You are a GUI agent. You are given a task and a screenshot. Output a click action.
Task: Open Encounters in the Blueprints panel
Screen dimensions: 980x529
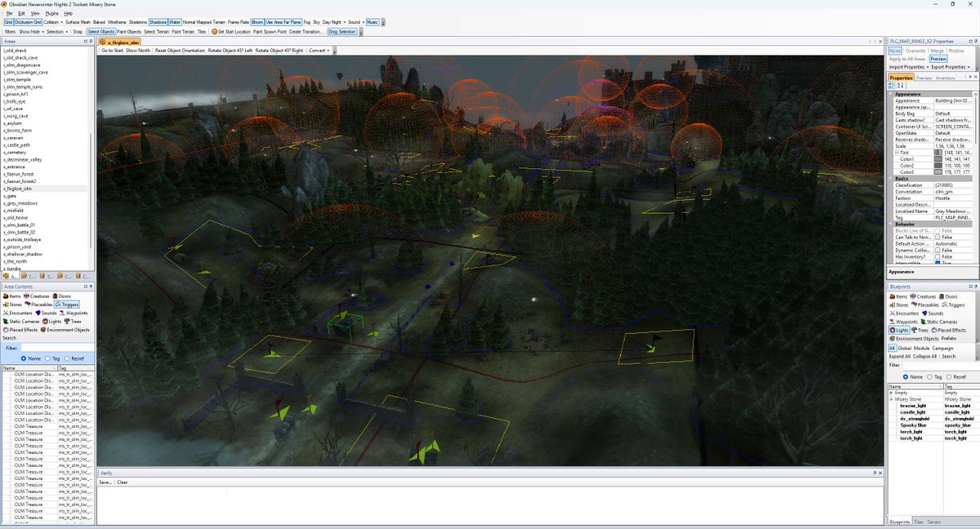click(x=904, y=313)
